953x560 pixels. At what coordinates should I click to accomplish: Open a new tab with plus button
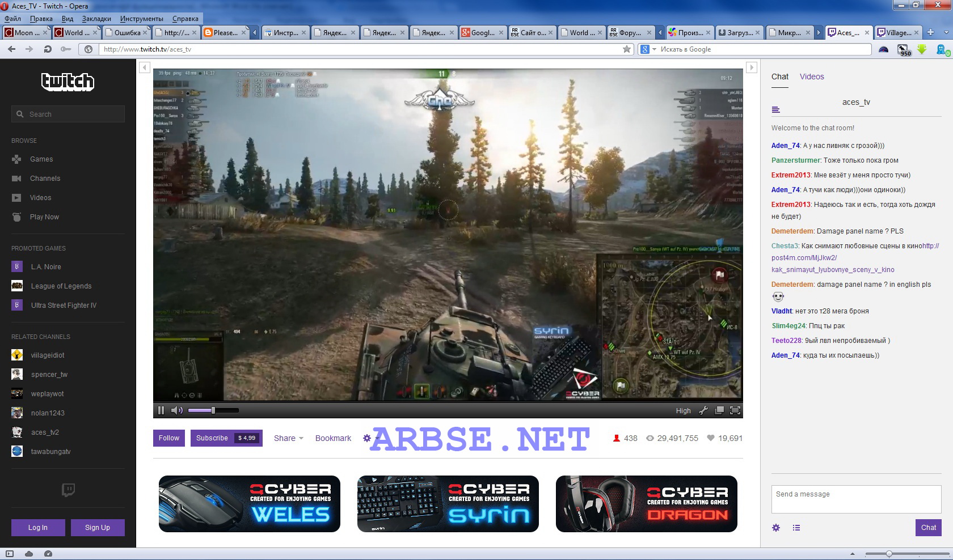[x=930, y=32]
